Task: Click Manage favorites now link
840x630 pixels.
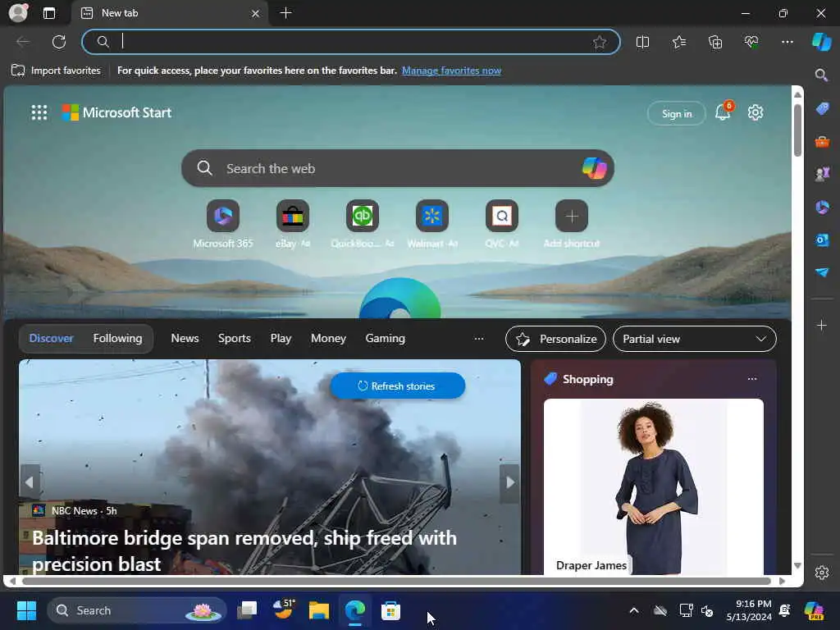Action: click(x=452, y=71)
